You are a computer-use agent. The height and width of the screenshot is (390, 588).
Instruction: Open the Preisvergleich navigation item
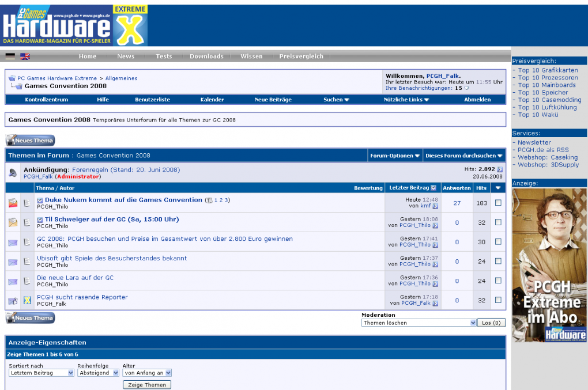[301, 56]
